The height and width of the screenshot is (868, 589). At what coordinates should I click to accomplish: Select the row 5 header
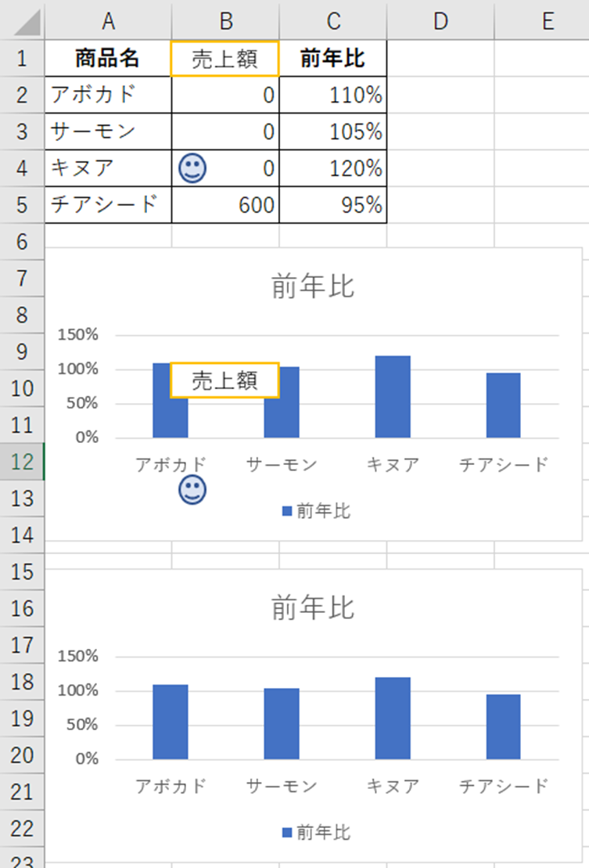click(23, 205)
